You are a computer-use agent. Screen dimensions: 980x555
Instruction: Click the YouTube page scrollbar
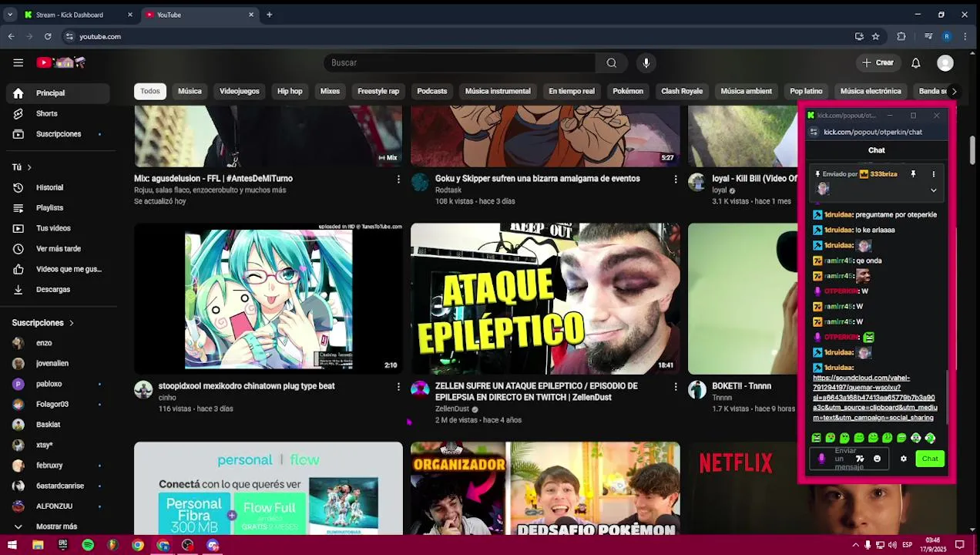[x=972, y=150]
